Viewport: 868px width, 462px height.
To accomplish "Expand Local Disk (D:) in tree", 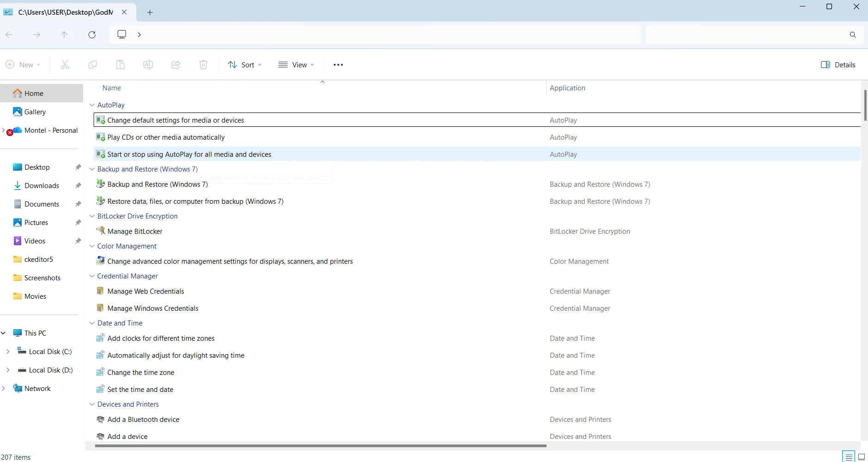I will pyautogui.click(x=8, y=370).
